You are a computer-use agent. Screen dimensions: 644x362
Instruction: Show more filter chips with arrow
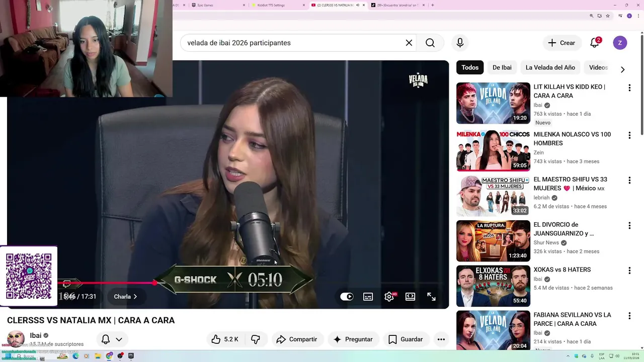coord(622,69)
